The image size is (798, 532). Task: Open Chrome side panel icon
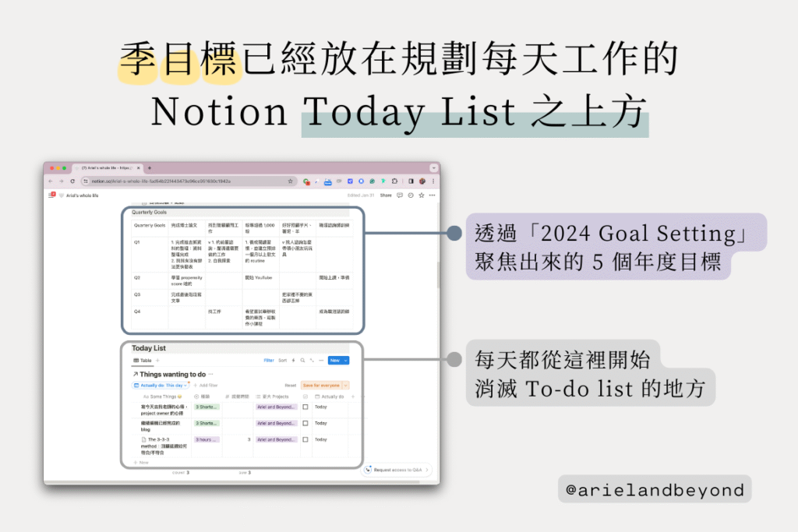tap(411, 181)
